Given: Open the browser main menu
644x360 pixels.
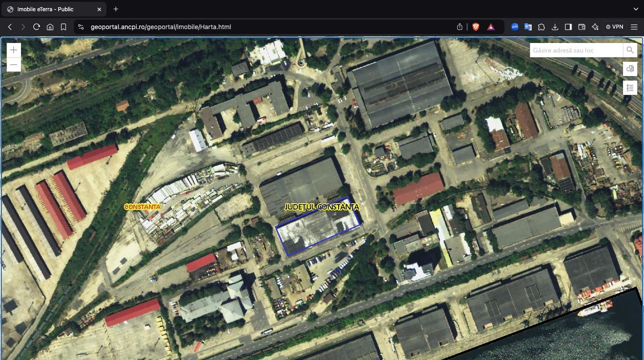Looking at the screenshot, I should pyautogui.click(x=634, y=26).
